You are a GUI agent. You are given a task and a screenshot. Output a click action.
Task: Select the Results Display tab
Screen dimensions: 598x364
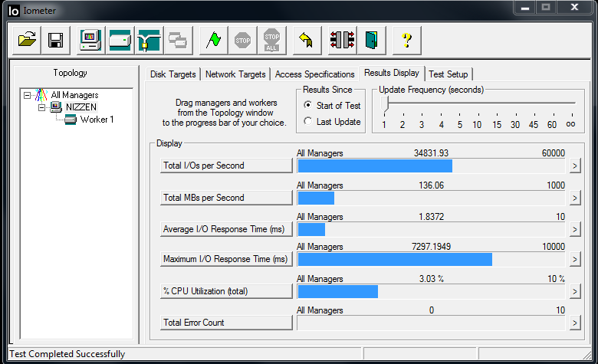[392, 73]
